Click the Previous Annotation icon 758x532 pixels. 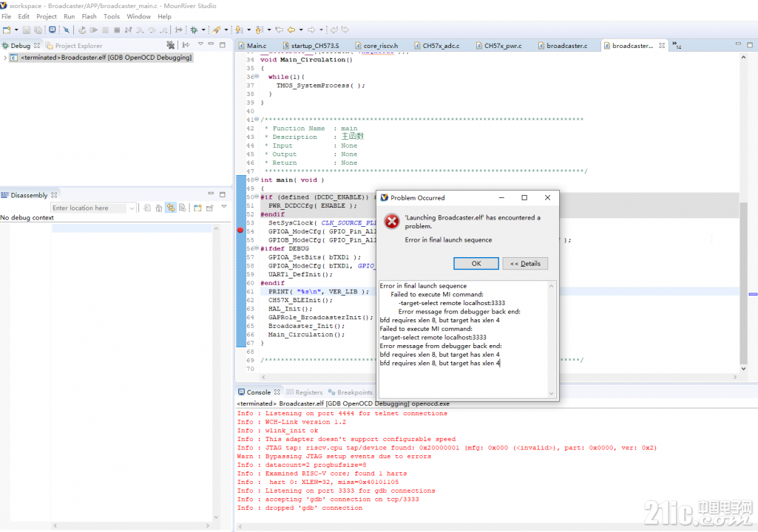pos(259,30)
